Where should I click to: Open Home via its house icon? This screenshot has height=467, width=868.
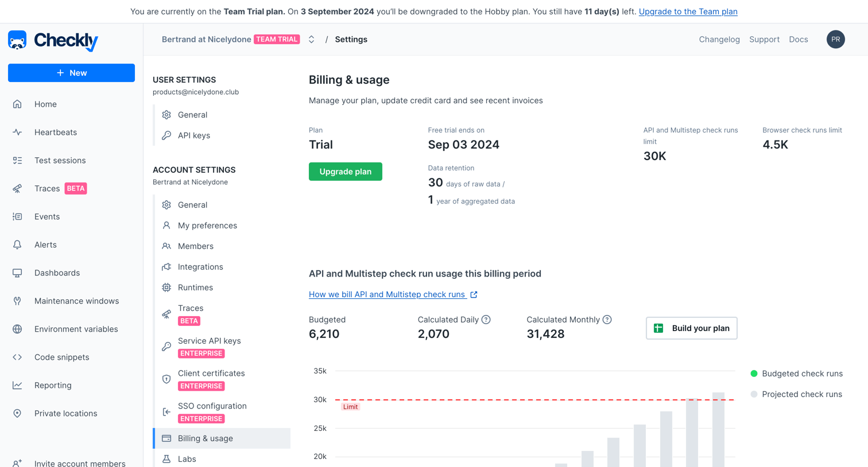pos(17,104)
